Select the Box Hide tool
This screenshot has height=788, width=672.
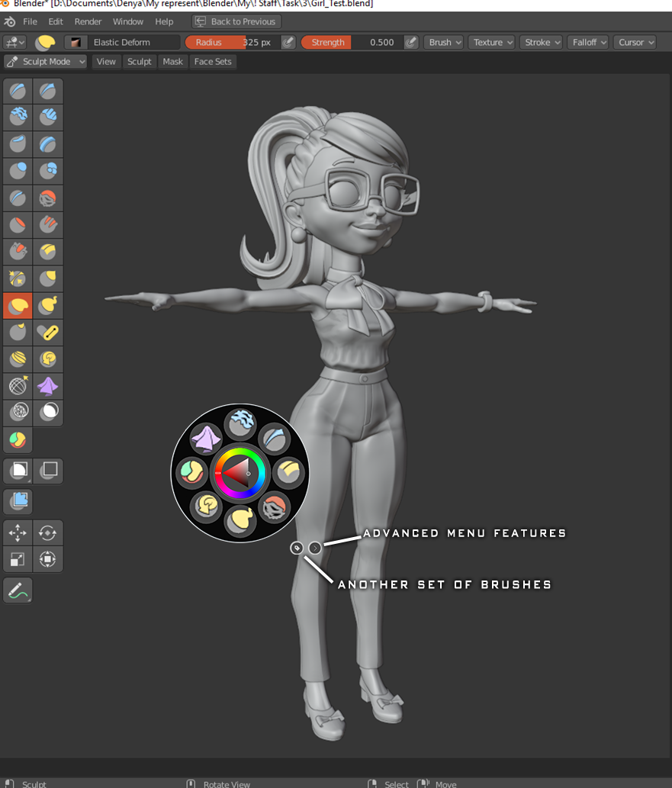[x=48, y=471]
